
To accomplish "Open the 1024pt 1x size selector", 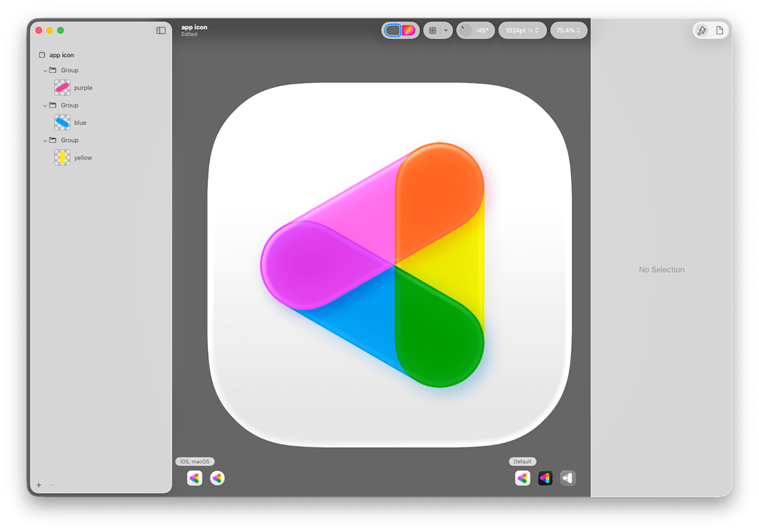I will 522,30.
